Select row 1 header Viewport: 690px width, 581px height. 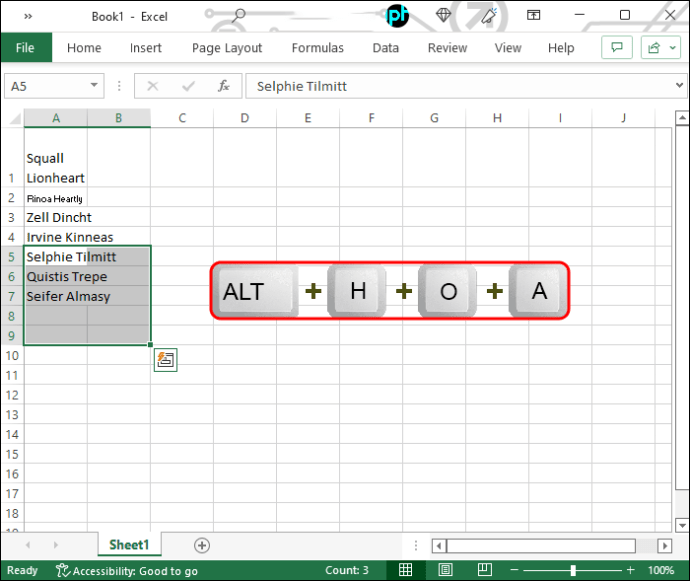coord(12,158)
